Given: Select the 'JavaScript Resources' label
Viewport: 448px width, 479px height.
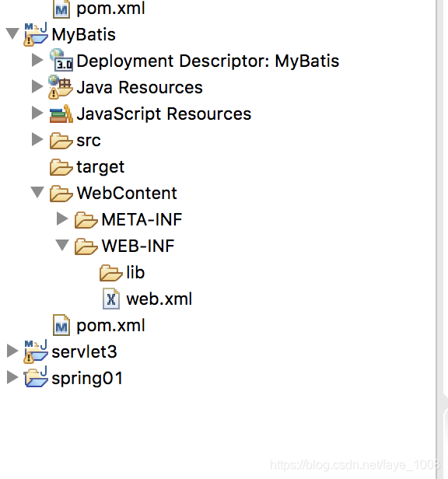Looking at the screenshot, I should 164,114.
